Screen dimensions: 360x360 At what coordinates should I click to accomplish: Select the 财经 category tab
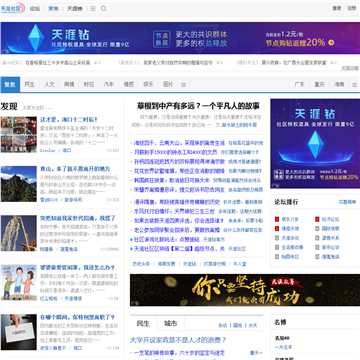(89, 85)
